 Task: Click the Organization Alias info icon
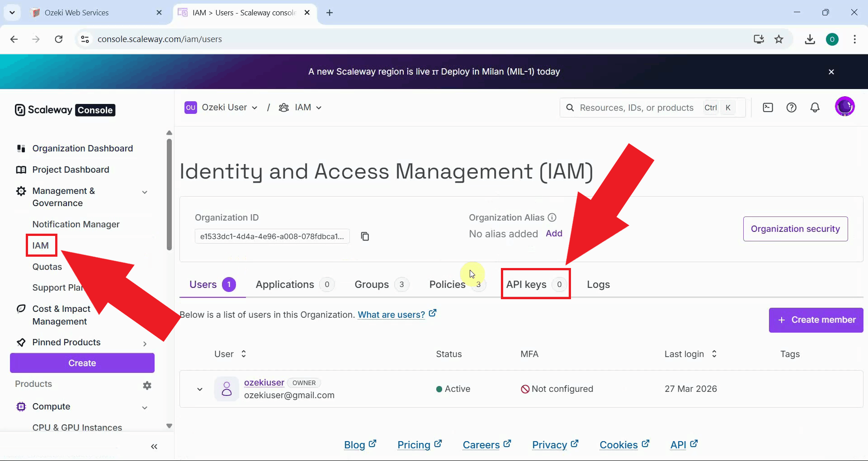pos(552,217)
